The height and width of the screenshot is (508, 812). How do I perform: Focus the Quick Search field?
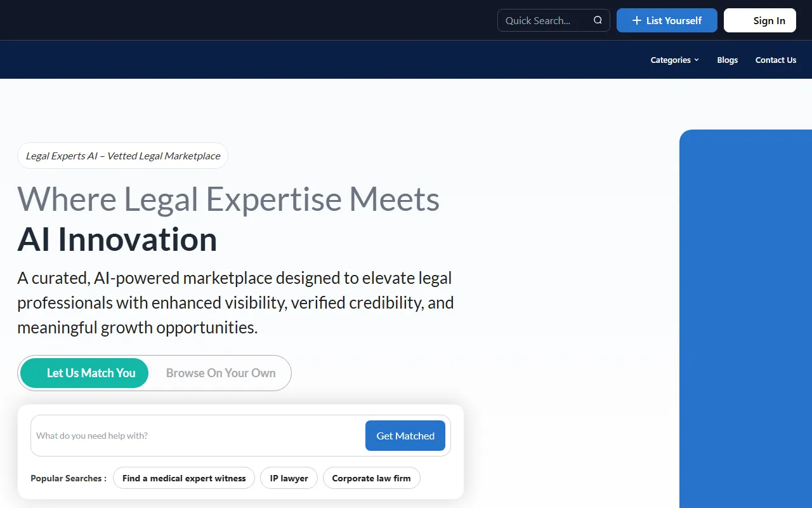click(x=546, y=20)
